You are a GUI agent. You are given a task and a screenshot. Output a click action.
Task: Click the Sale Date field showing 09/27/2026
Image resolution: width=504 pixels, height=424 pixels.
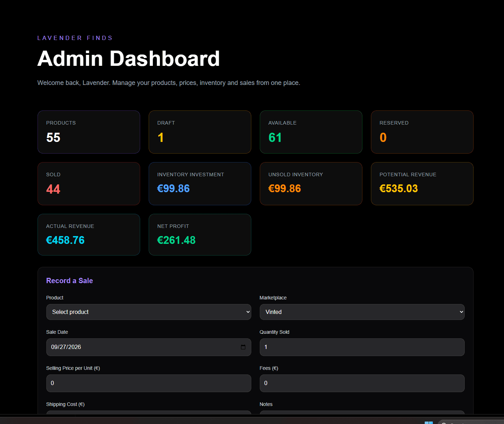[x=149, y=347]
